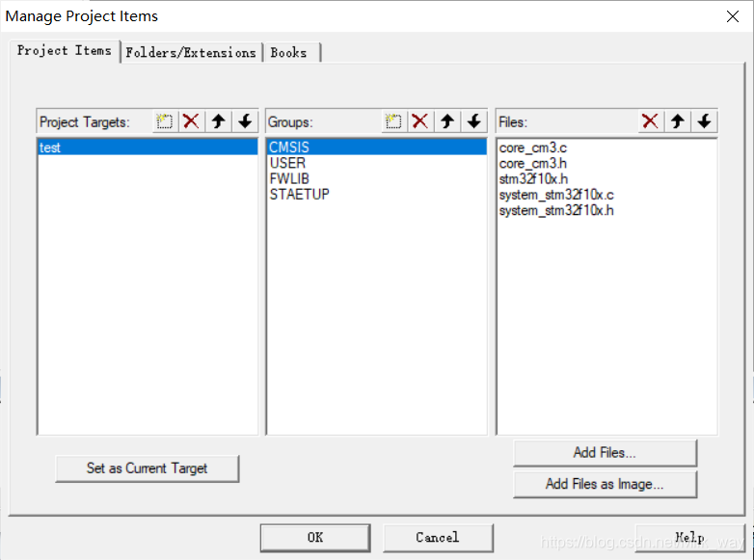Click Add Files as Image... button

(605, 484)
